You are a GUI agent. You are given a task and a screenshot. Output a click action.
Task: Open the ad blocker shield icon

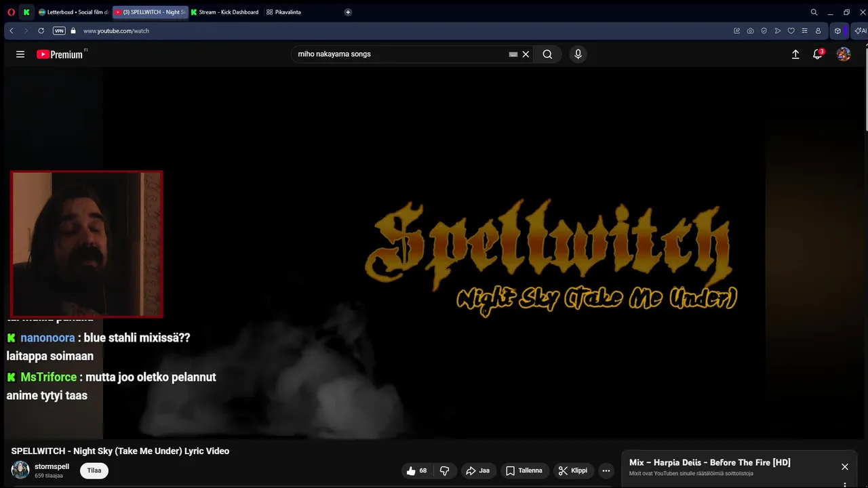(764, 30)
